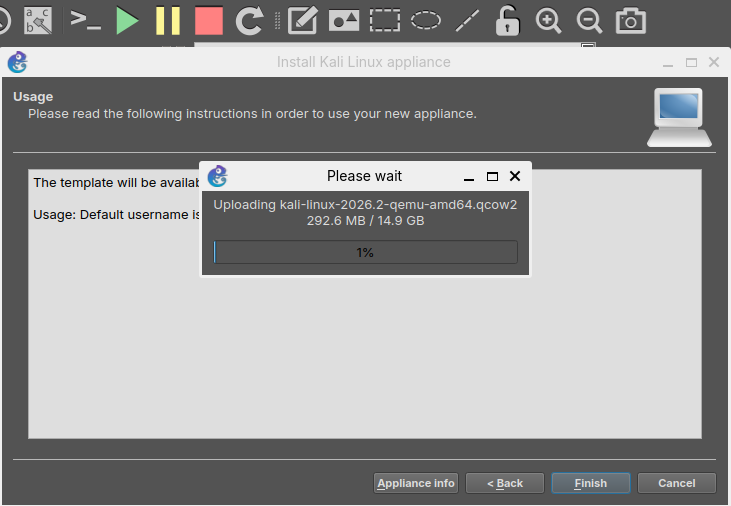The width and height of the screenshot is (731, 506).
Task: Select the draw rectangle tool
Action: [x=385, y=21]
